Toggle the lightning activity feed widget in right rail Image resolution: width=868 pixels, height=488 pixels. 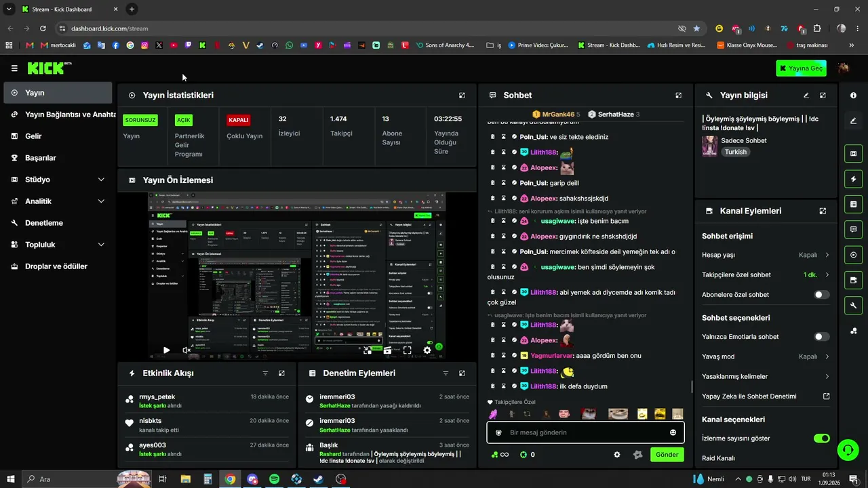pos(853,179)
